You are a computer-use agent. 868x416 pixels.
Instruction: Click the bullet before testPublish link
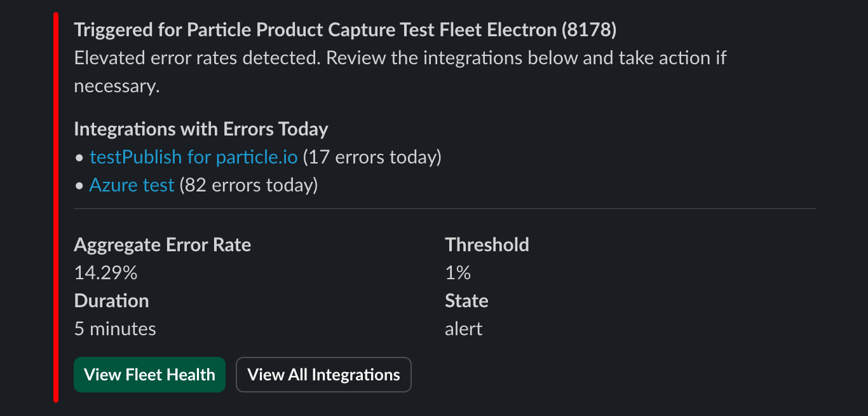point(79,158)
